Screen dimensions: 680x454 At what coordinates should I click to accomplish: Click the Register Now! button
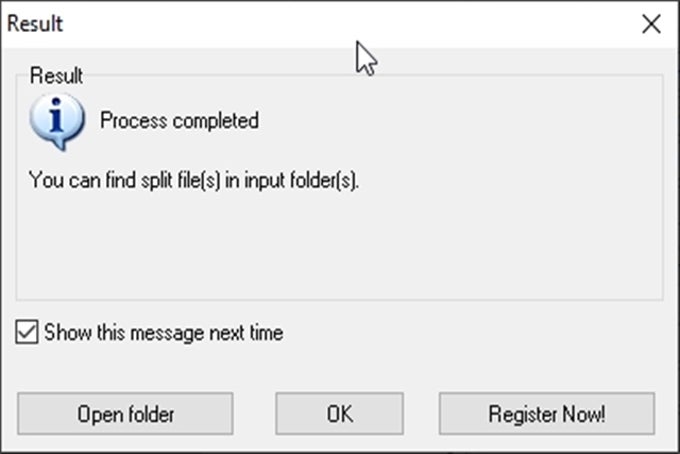(546, 413)
